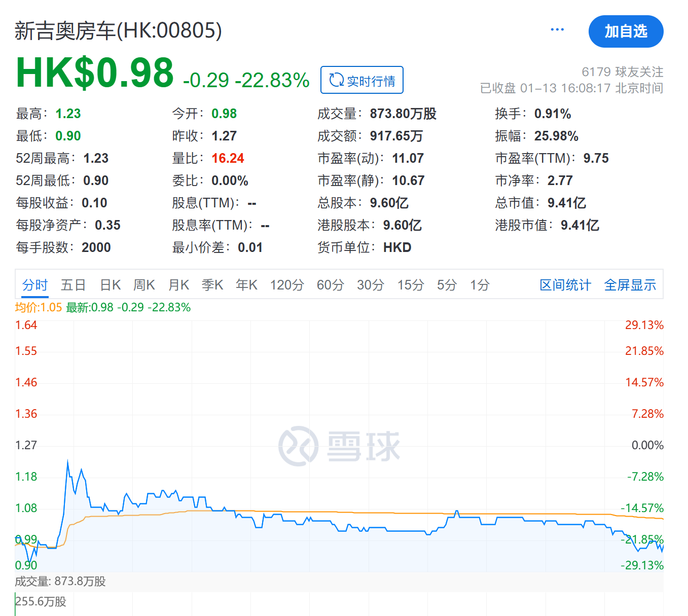Switch to the 季K quarterly tab
The image size is (688, 616).
[x=212, y=284]
